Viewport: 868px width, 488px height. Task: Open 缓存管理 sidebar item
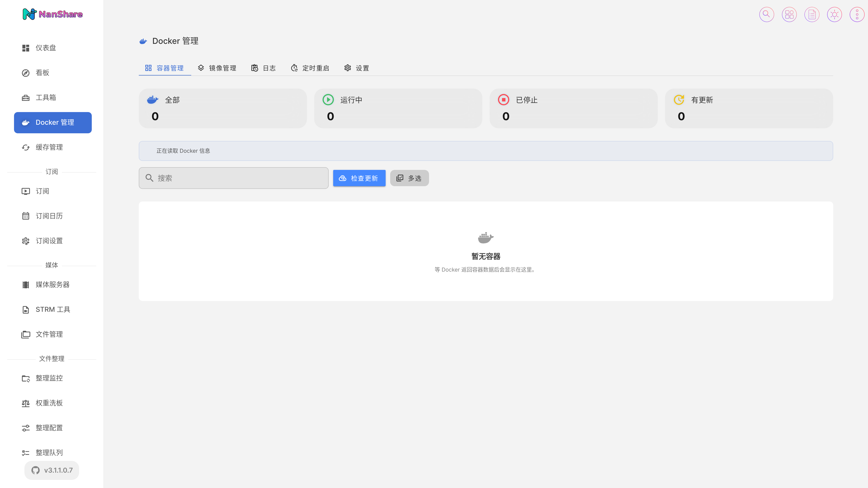tap(53, 147)
